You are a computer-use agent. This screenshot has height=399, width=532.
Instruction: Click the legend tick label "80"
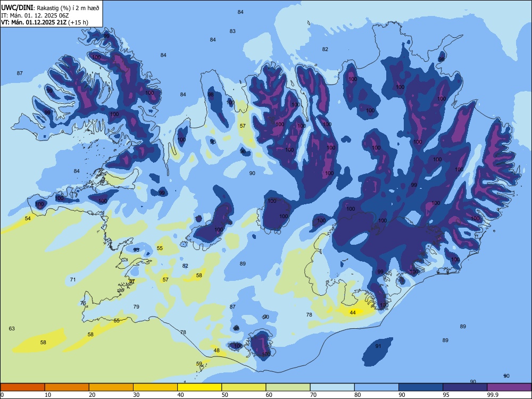click(358, 395)
